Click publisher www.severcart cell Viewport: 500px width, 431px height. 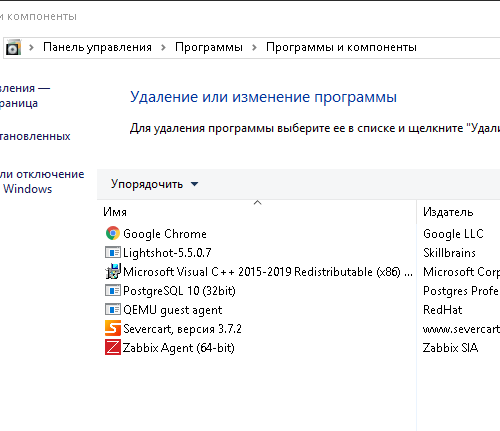pos(461,329)
